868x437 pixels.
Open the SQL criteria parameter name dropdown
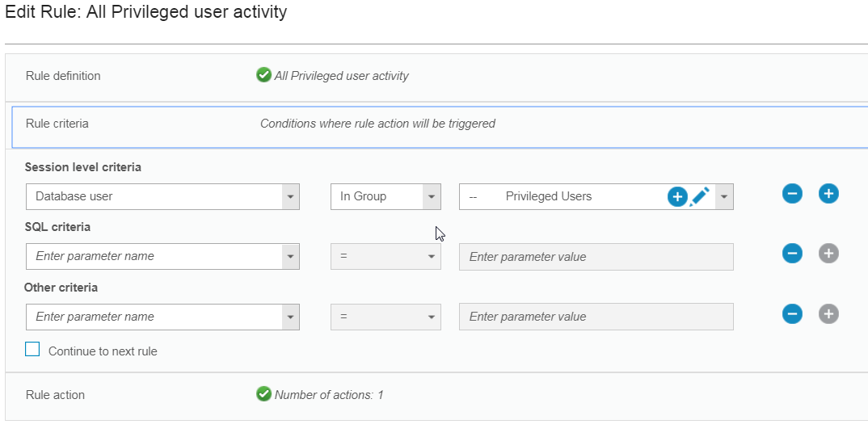click(x=290, y=257)
